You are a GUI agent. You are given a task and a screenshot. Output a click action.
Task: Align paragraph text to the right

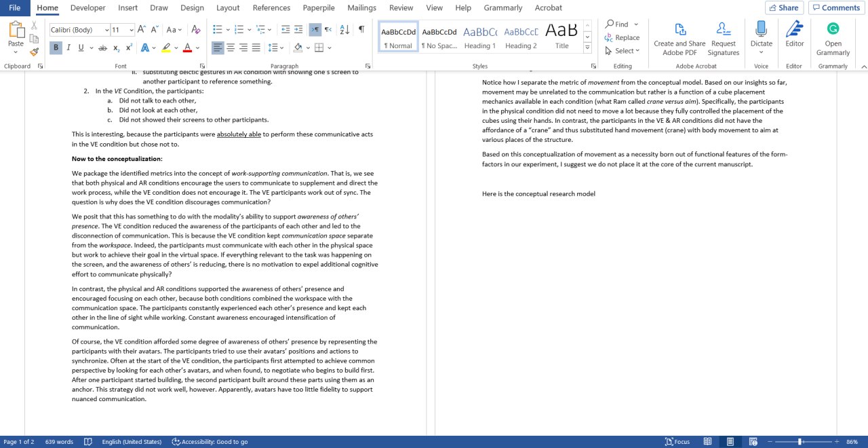(x=243, y=48)
